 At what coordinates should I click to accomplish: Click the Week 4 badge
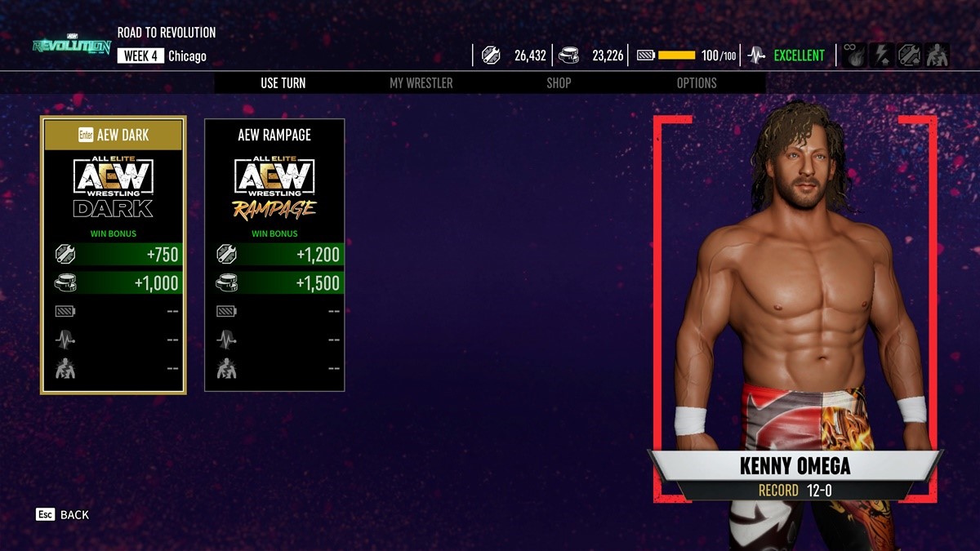[x=141, y=56]
